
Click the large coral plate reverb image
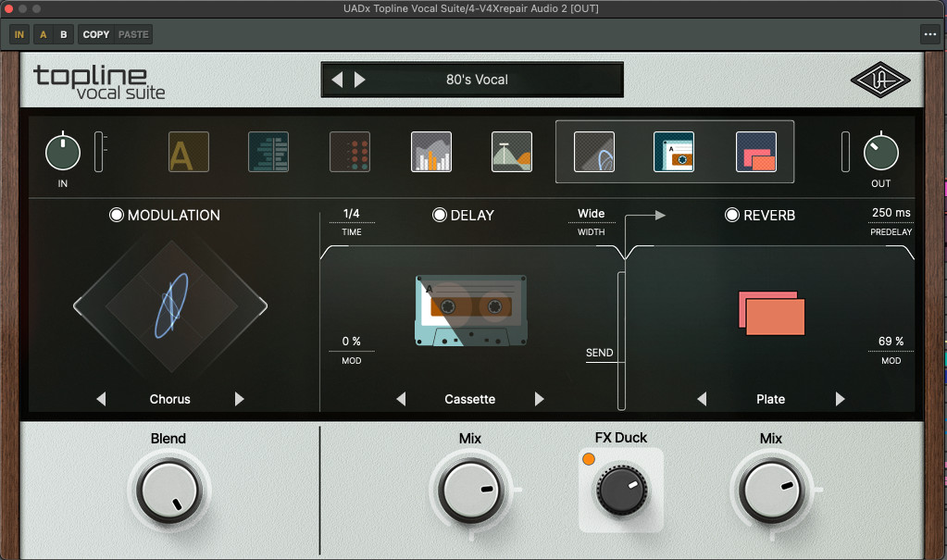[772, 313]
